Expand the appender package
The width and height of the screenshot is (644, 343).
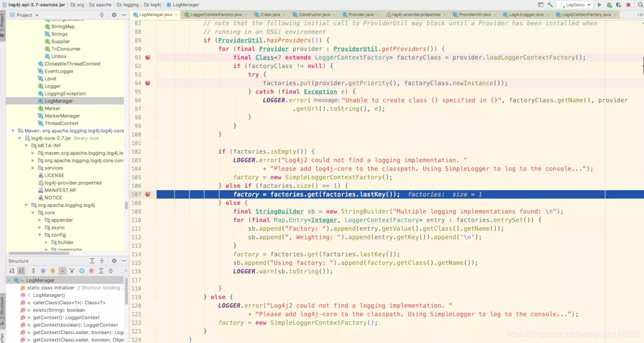click(x=40, y=220)
